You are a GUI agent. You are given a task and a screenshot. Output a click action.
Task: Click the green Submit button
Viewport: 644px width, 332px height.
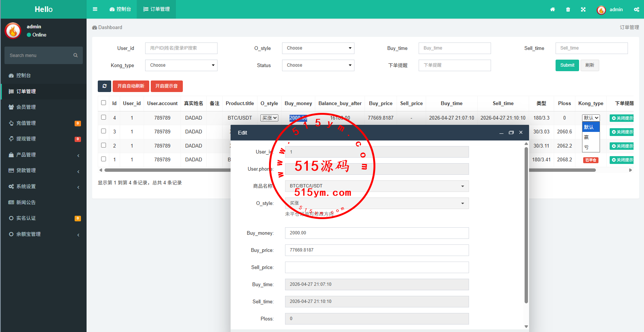coord(567,65)
